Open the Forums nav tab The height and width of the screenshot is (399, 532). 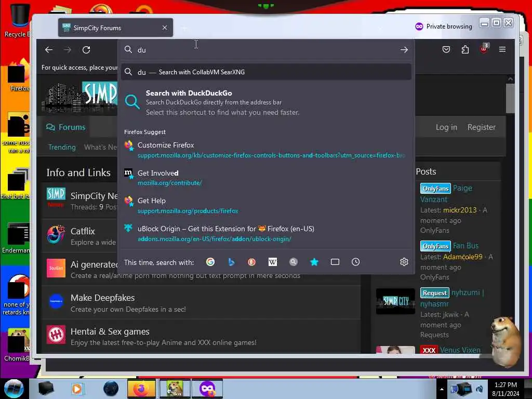66,127
